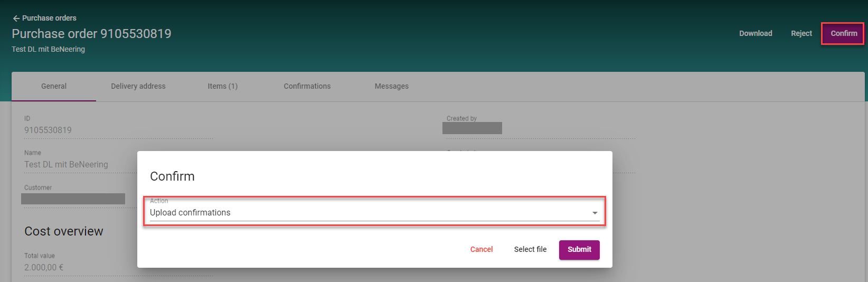Screen dimensions: 868x282
Task: Download the purchase order
Action: click(755, 33)
